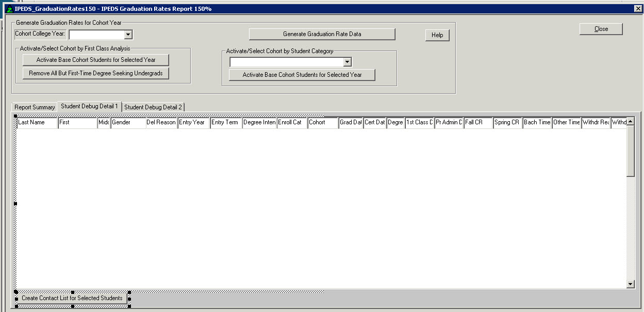This screenshot has width=644, height=312.
Task: Open the Help button
Action: [x=437, y=35]
